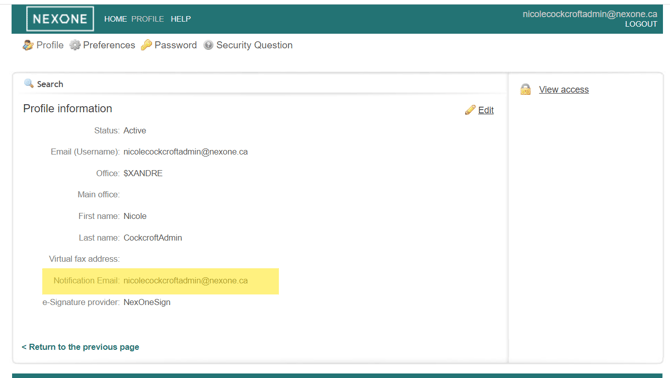Open the HOME menu item

point(115,19)
